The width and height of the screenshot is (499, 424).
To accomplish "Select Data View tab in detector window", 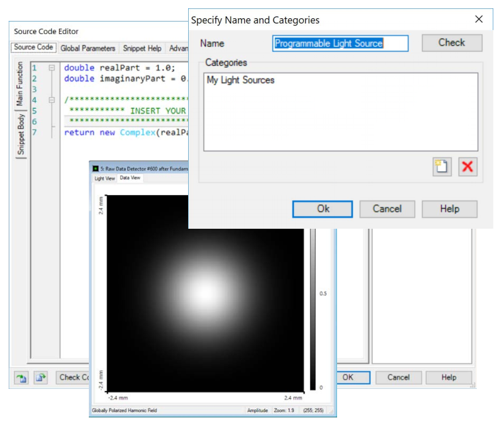I will pos(130,178).
